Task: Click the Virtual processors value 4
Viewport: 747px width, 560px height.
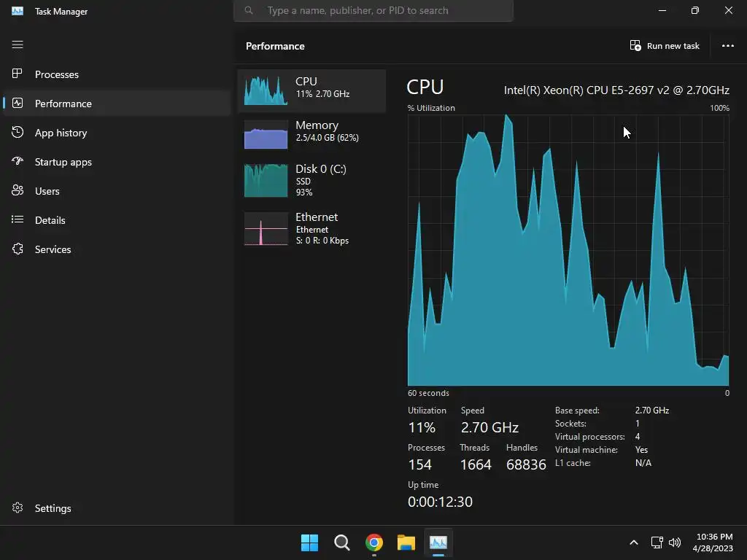Action: (x=638, y=436)
